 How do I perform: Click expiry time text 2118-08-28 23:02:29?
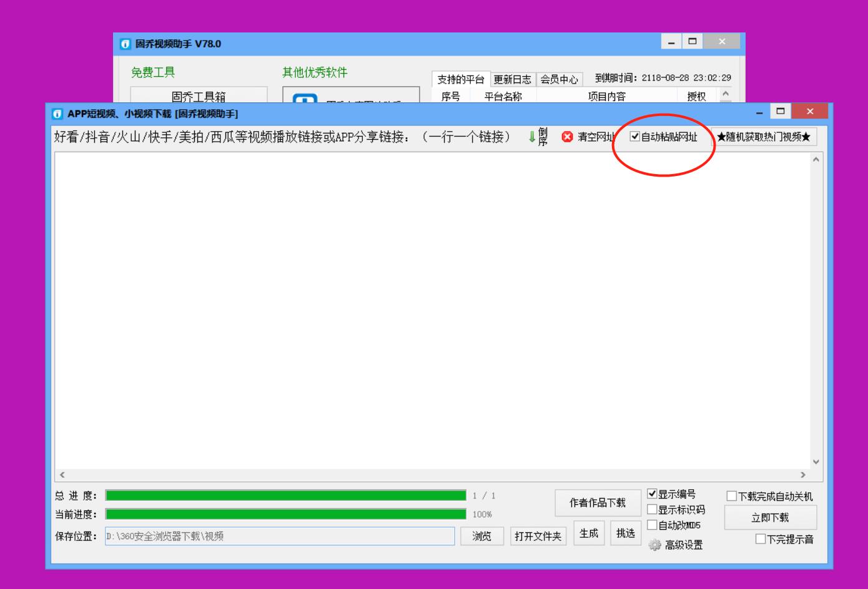(x=686, y=78)
